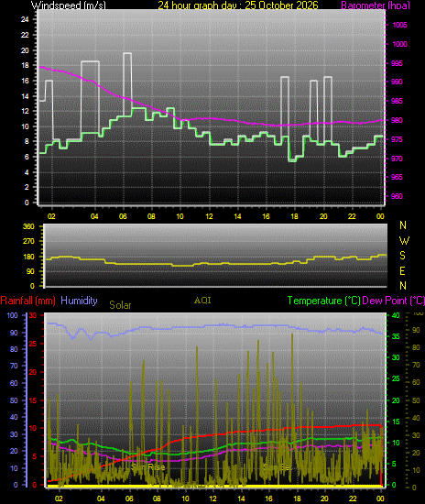Image resolution: width=425 pixels, height=504 pixels.
Task: Click the "Barometer (hpa)" axis title
Action: click(x=376, y=5)
